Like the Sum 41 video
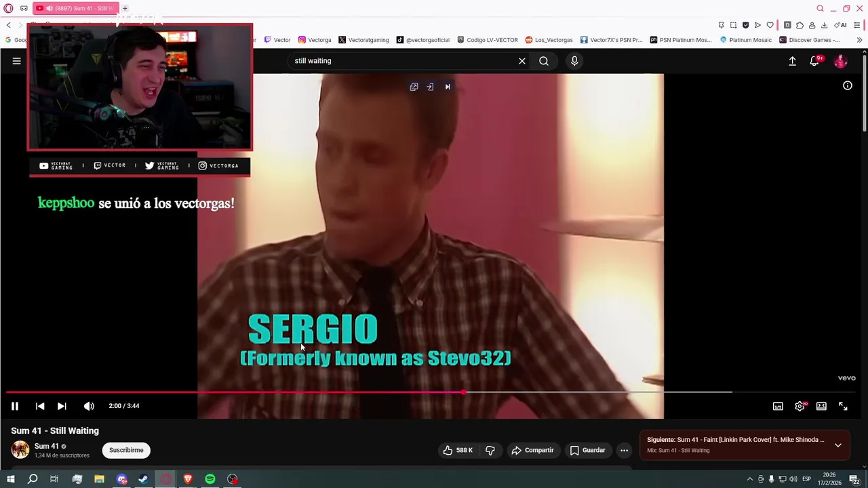The height and width of the screenshot is (488, 868). [x=458, y=450]
